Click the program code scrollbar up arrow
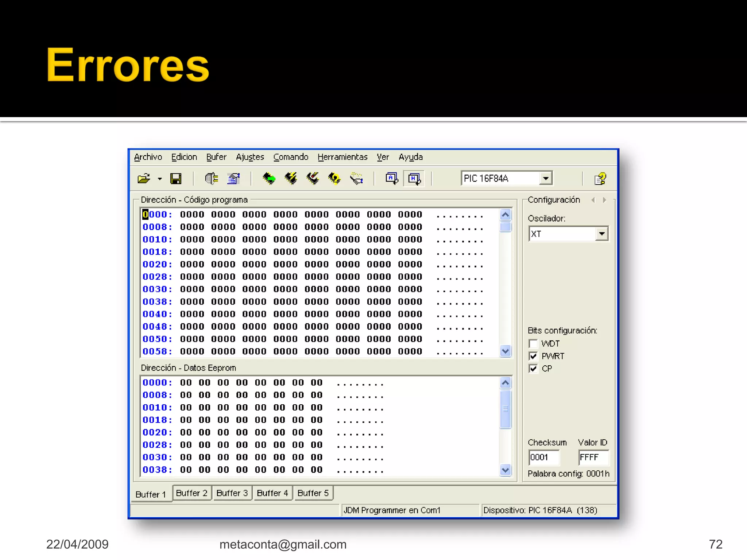 (506, 215)
